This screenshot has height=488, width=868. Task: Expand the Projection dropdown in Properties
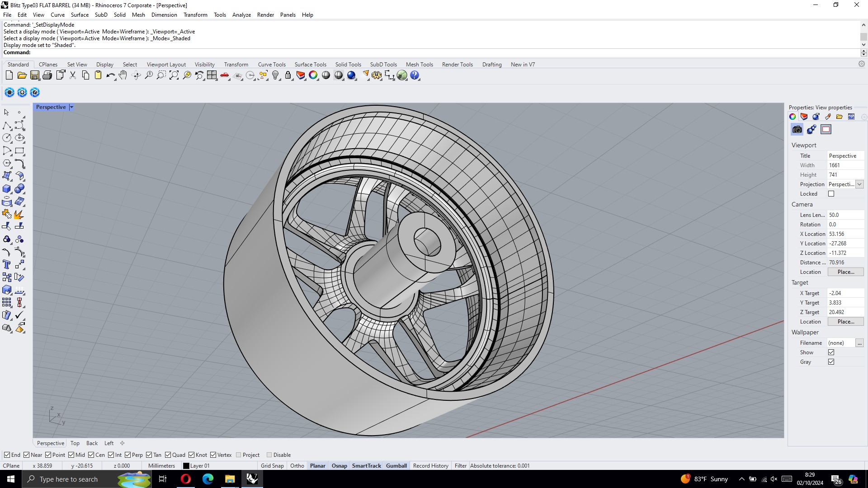859,184
